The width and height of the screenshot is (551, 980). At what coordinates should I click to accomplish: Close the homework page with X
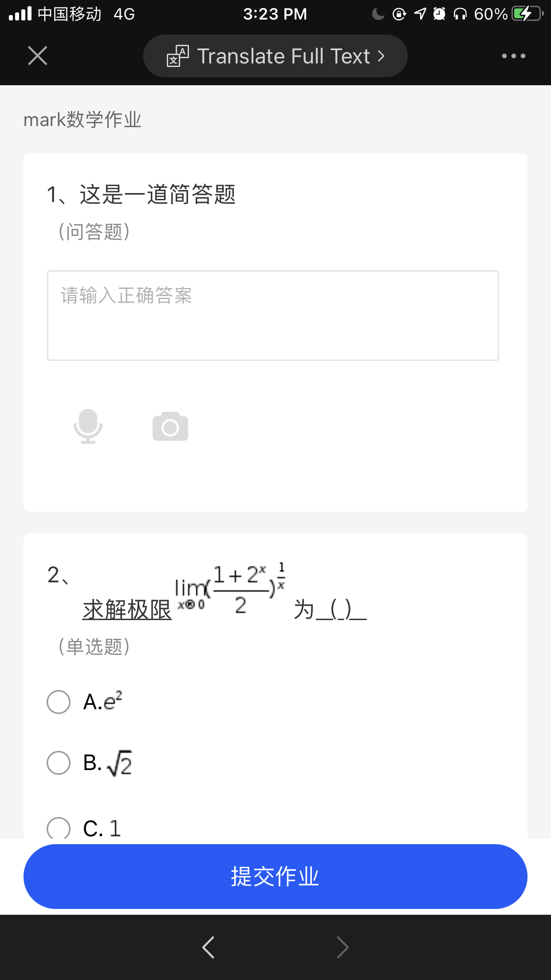click(37, 56)
